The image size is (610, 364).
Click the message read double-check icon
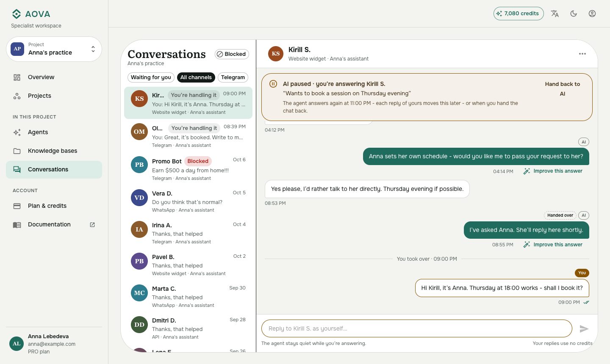coord(586,302)
